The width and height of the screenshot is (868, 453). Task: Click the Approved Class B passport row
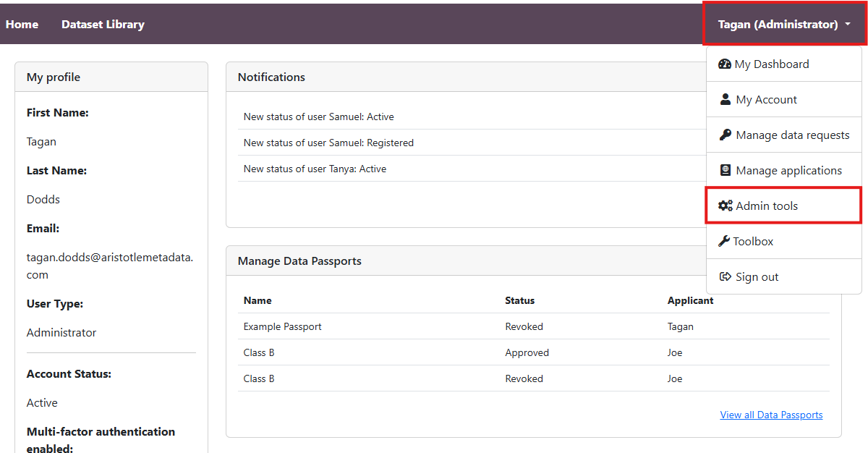[527, 353]
